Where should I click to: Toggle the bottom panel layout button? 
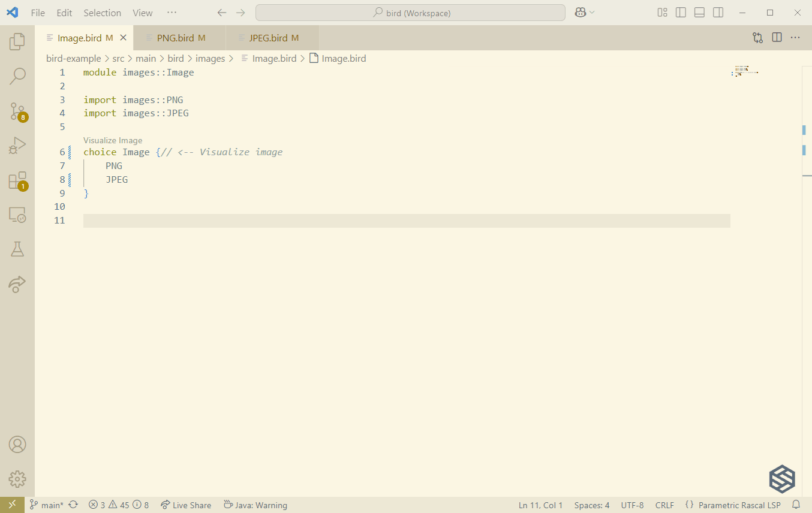(699, 13)
